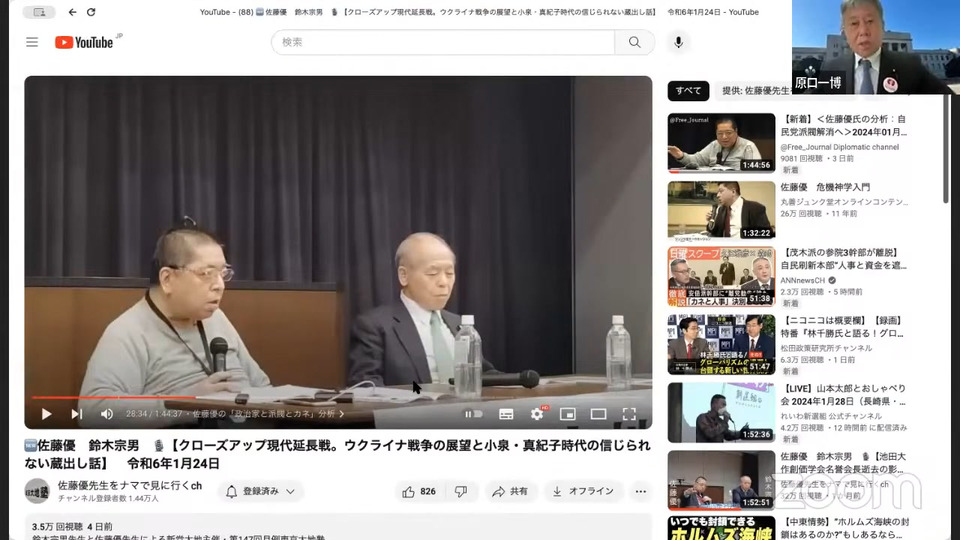
Task: Open the YouTube hamburger guide menu
Action: pyautogui.click(x=32, y=42)
